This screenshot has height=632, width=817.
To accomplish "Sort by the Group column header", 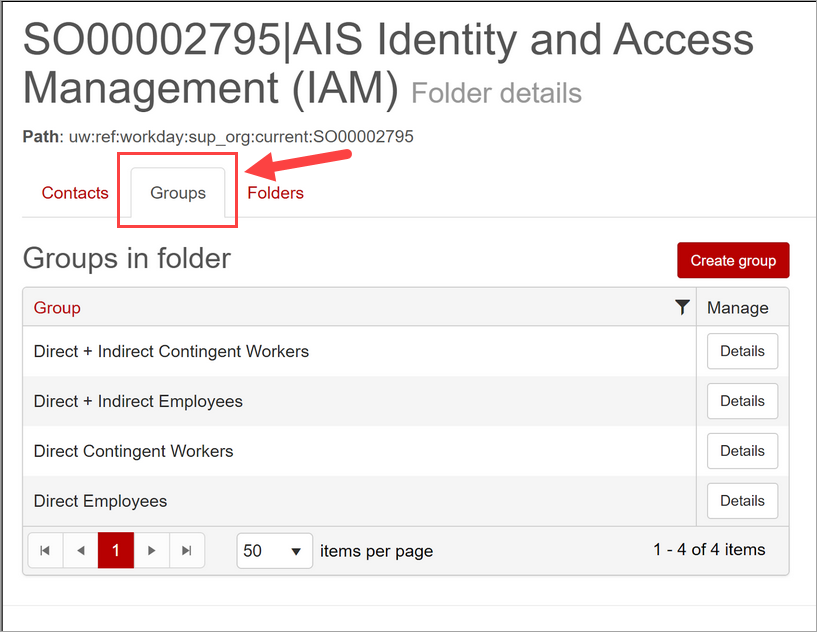I will coord(57,307).
